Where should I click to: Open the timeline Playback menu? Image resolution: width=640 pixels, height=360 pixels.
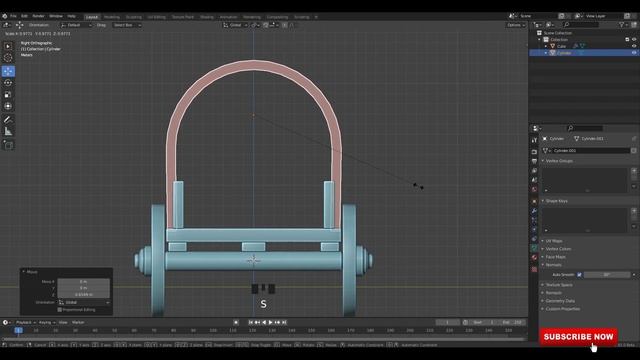(x=26, y=322)
